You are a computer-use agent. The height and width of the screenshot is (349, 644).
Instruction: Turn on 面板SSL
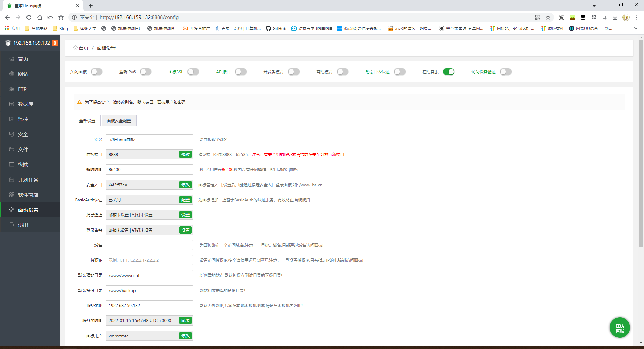pos(193,72)
